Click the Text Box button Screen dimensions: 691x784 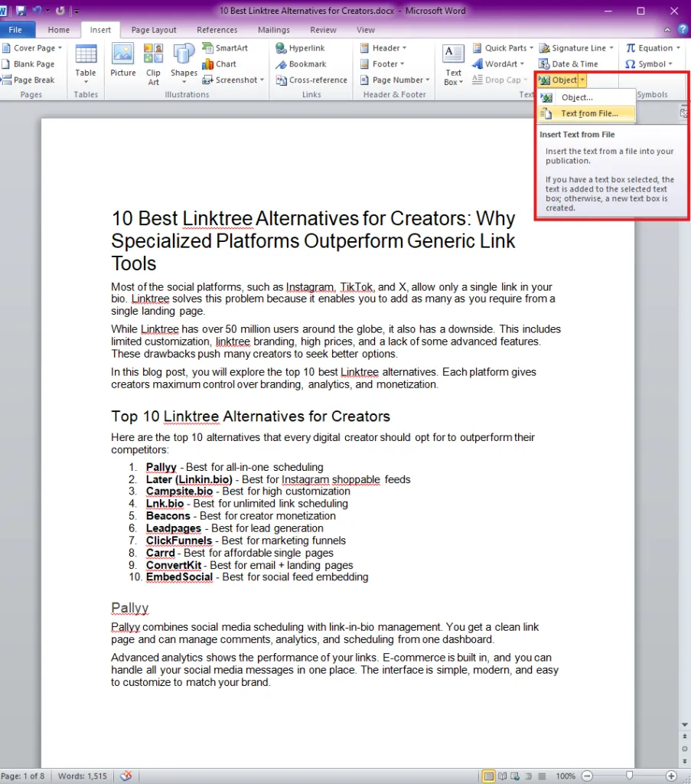(453, 64)
